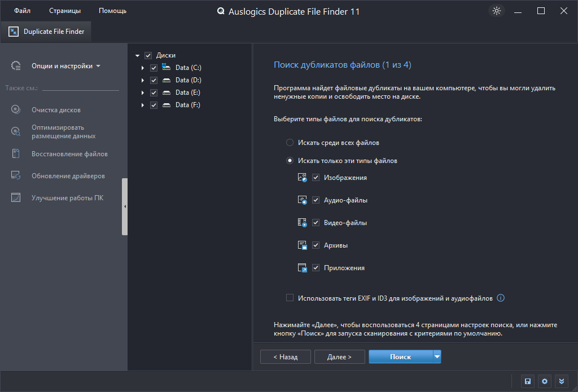Click the Изображения file type icon
The width and height of the screenshot is (578, 392).
click(303, 178)
